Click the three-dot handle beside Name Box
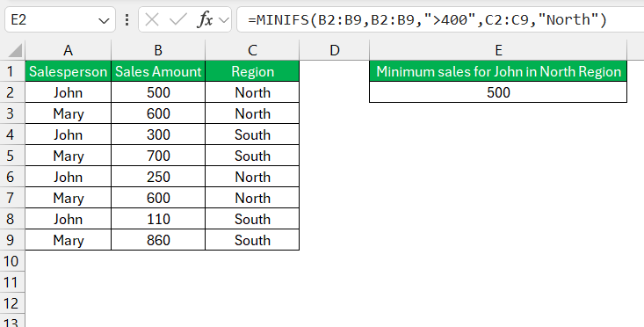Screen dimensions: 644x327 click(127, 19)
